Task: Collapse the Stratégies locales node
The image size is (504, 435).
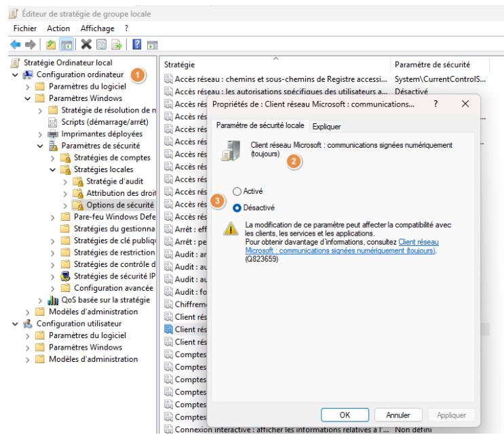Action: coord(53,170)
